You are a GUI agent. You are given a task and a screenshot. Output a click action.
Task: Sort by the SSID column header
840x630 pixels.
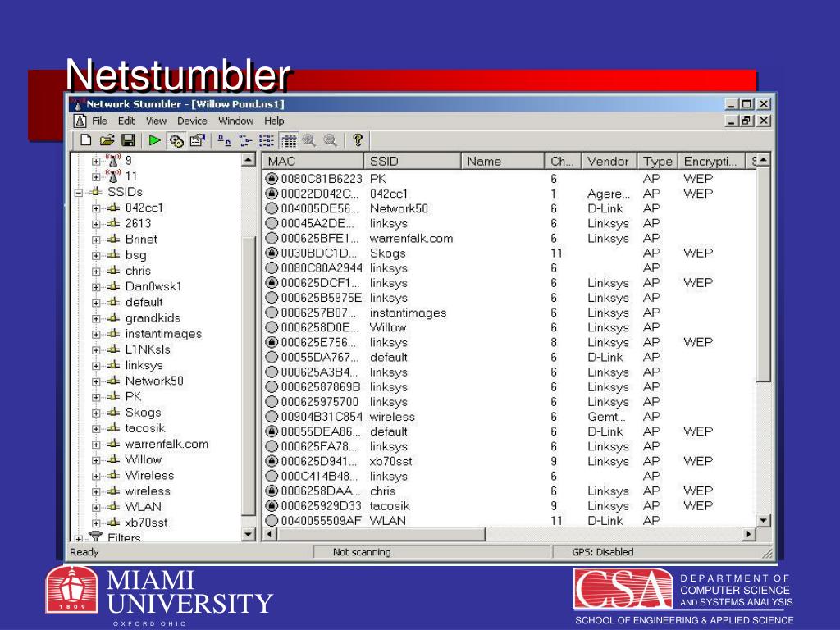point(412,161)
